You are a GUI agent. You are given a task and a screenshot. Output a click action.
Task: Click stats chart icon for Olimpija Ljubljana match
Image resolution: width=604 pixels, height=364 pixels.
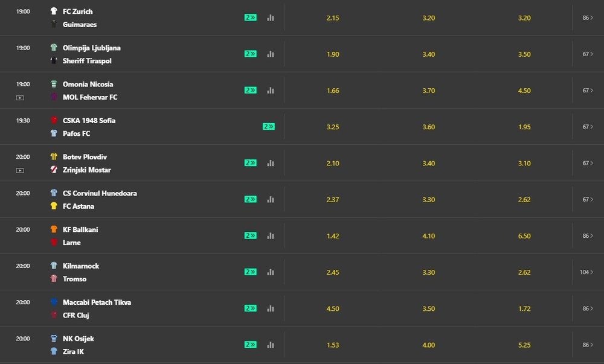[x=270, y=54]
